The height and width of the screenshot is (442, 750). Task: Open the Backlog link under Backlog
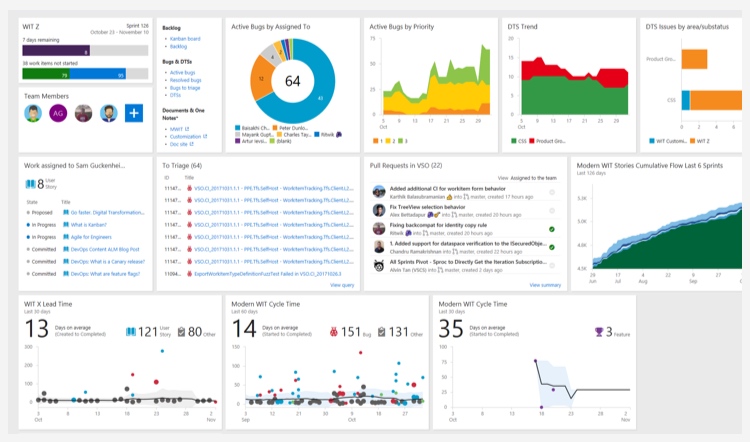(x=178, y=46)
